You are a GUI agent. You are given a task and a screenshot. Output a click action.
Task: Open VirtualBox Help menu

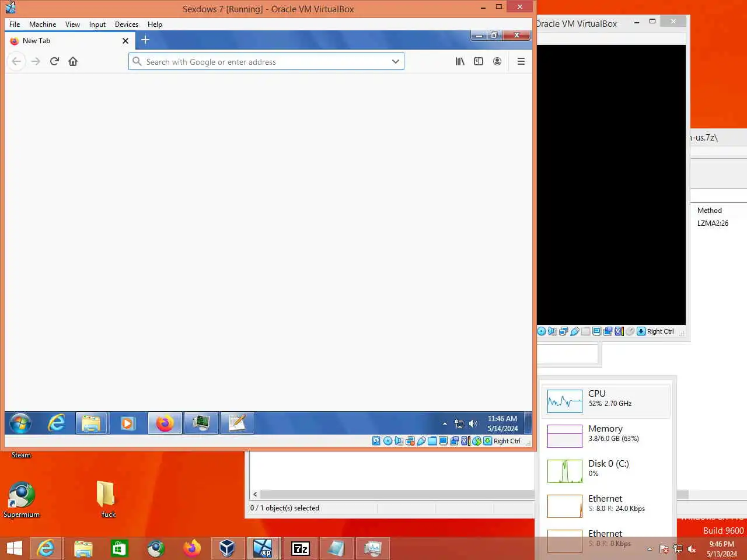155,24
